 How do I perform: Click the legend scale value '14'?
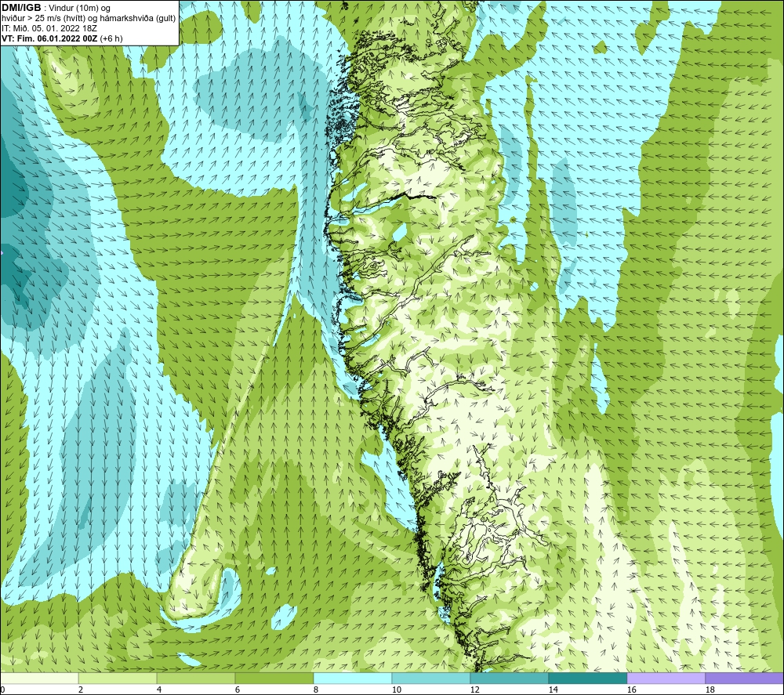click(553, 690)
